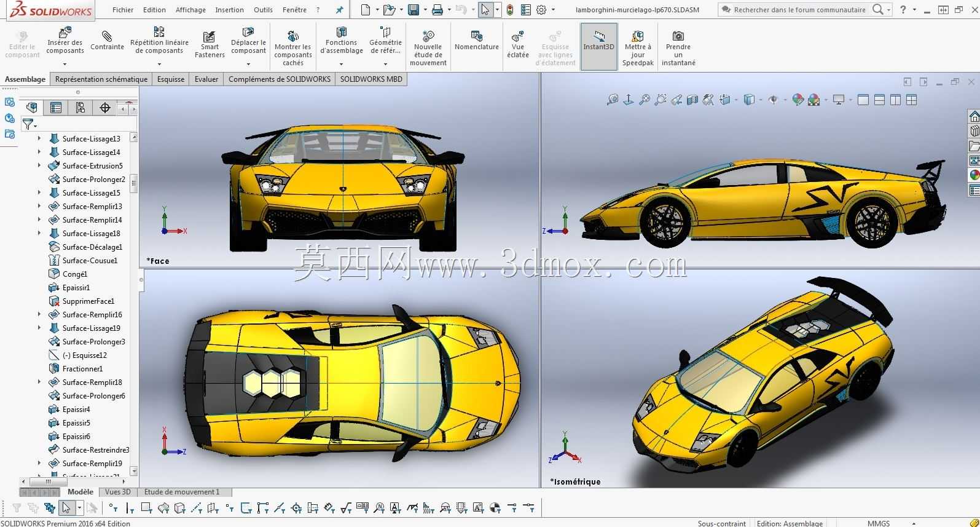Open Nomenclature tool
The height and width of the screenshot is (527, 980).
point(476,41)
